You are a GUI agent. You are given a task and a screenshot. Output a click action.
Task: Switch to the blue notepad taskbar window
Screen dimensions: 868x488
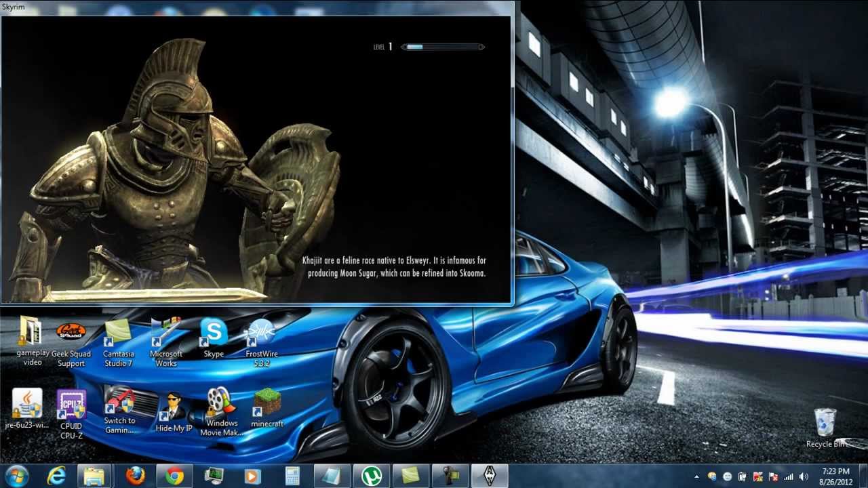332,476
